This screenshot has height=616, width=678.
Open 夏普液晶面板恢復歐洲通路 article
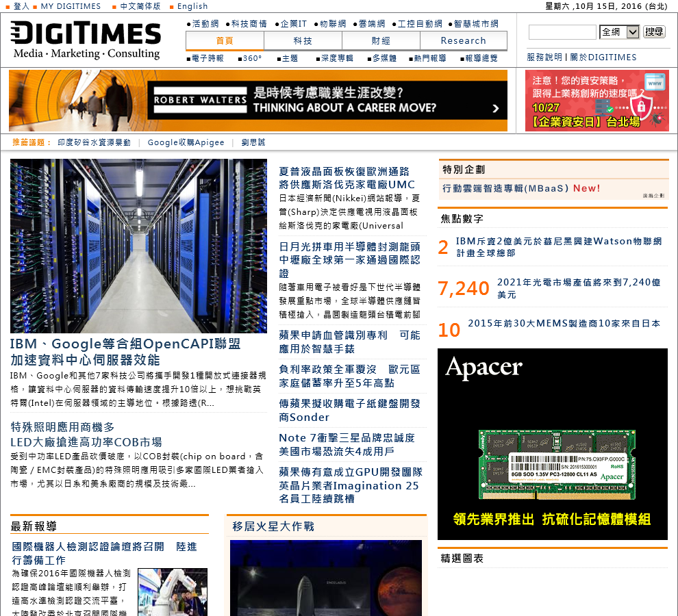tap(347, 178)
